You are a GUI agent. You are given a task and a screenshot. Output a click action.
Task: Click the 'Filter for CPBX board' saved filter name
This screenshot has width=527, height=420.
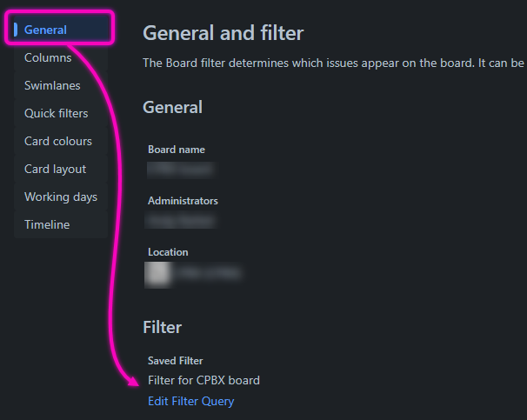(203, 380)
